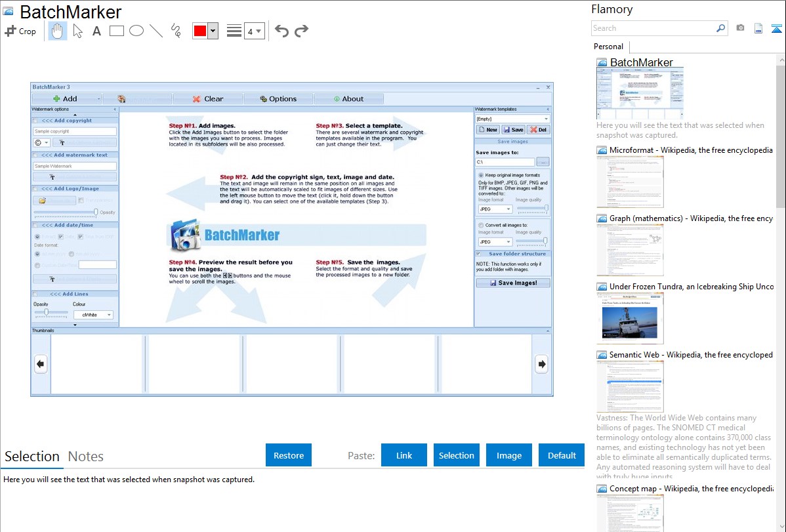
Task: Click the icon beside Microformat Wikipedia entry
Action: 602,150
